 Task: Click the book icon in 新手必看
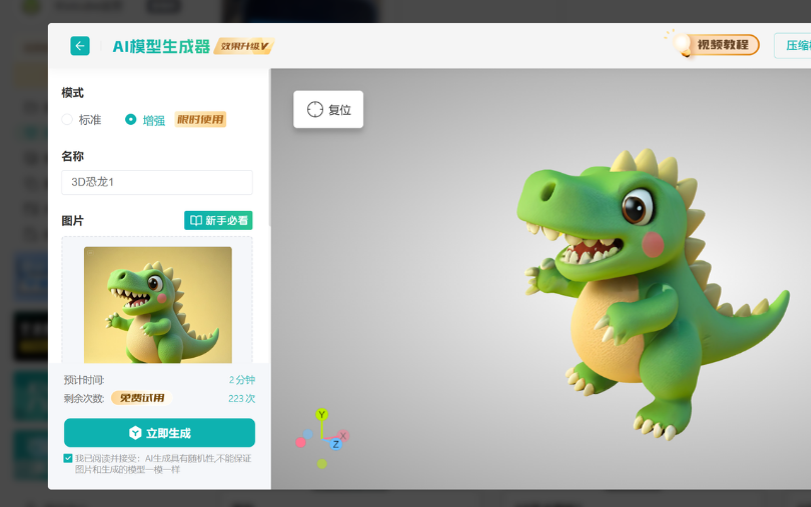click(x=196, y=220)
